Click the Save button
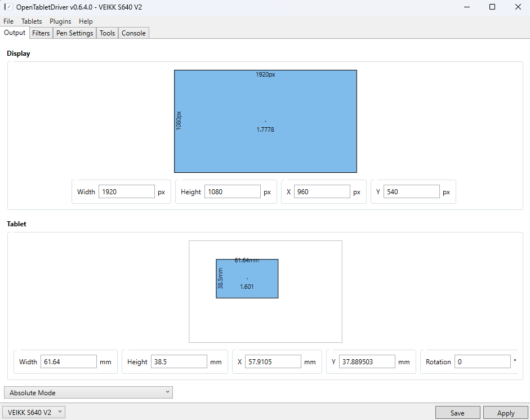Screen dimensions: 530x420 tap(457, 413)
